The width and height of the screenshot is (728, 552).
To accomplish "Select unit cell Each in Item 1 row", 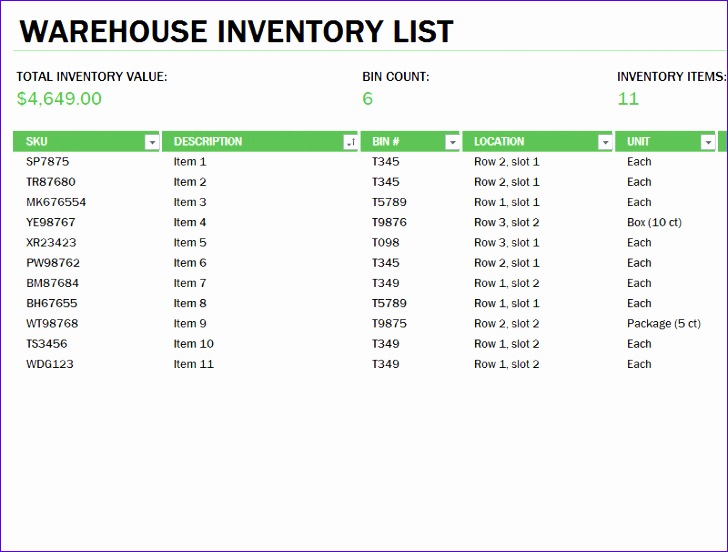I will pos(639,162).
